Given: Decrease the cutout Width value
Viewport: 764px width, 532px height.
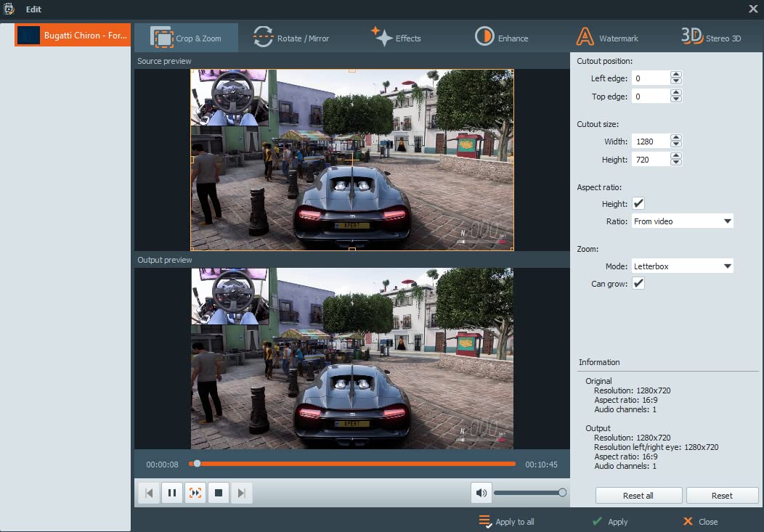Looking at the screenshot, I should click(x=676, y=144).
